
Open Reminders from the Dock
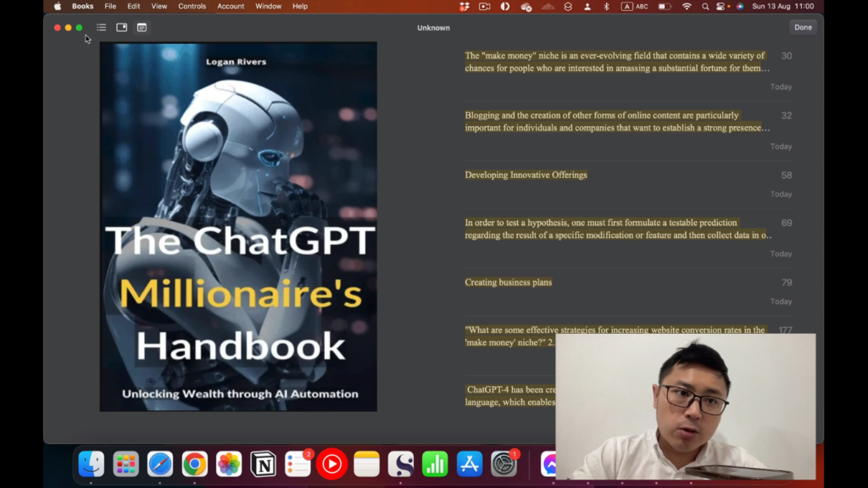[298, 463]
